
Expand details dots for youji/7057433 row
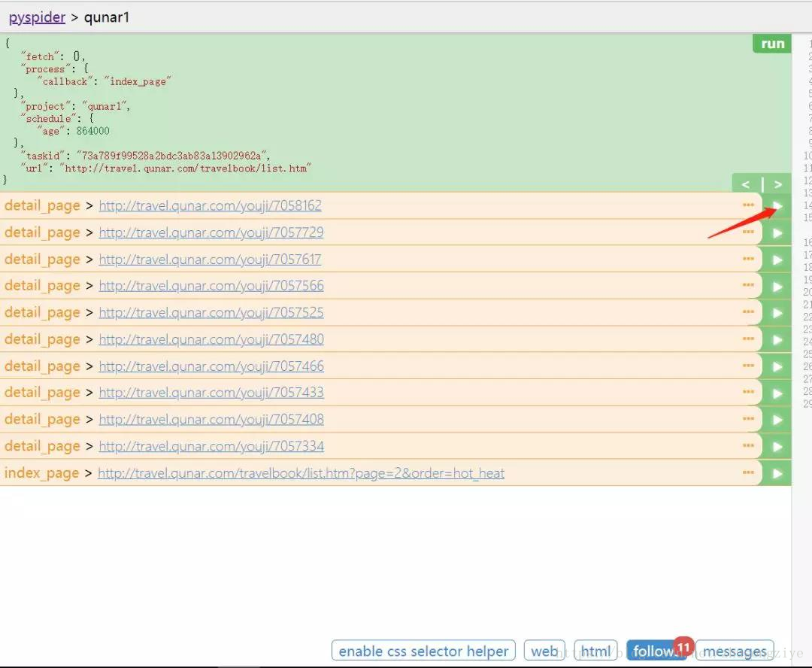(748, 392)
